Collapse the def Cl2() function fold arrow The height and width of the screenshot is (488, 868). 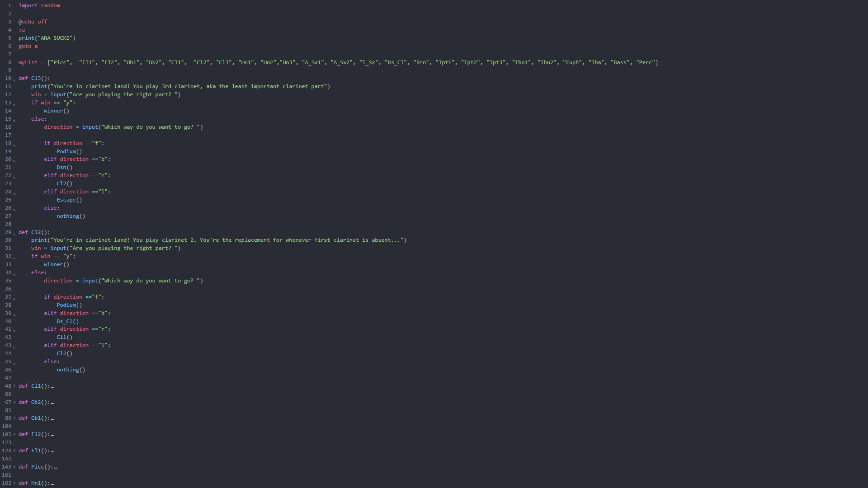pos(14,233)
